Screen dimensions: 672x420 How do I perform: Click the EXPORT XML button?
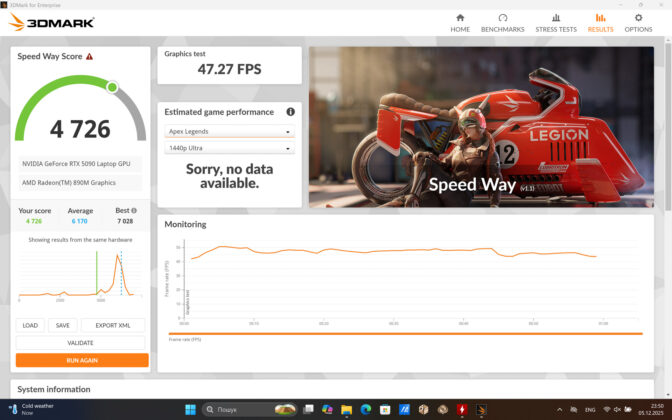click(113, 325)
